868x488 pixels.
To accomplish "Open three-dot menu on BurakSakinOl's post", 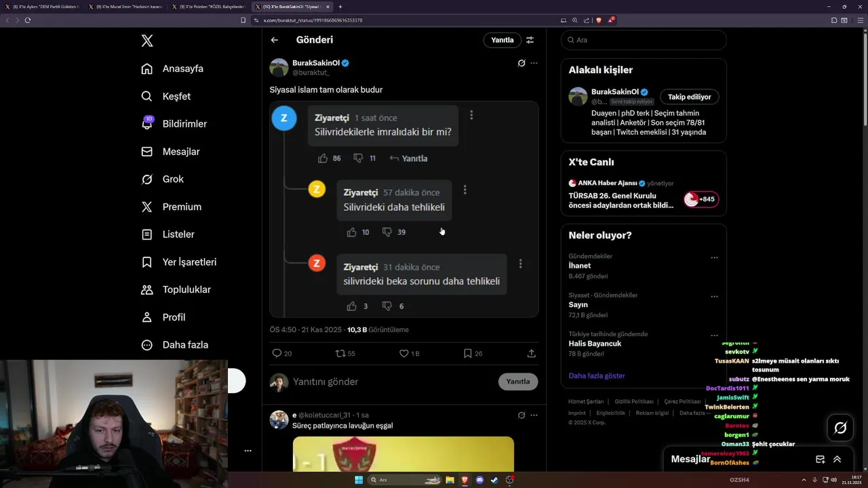I will [x=534, y=63].
